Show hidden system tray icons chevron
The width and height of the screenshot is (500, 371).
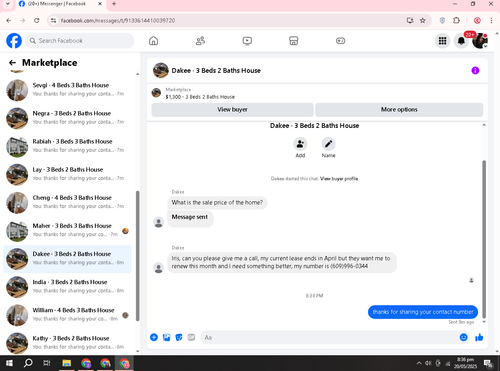tap(419, 363)
